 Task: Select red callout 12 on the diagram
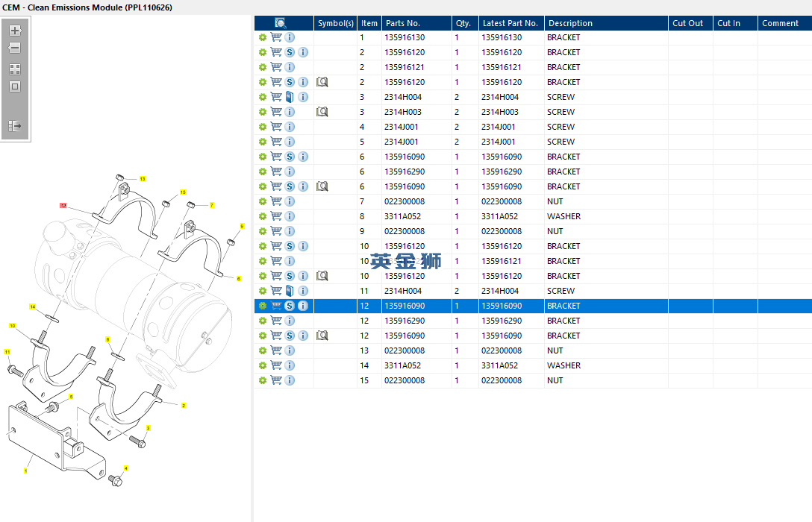63,205
